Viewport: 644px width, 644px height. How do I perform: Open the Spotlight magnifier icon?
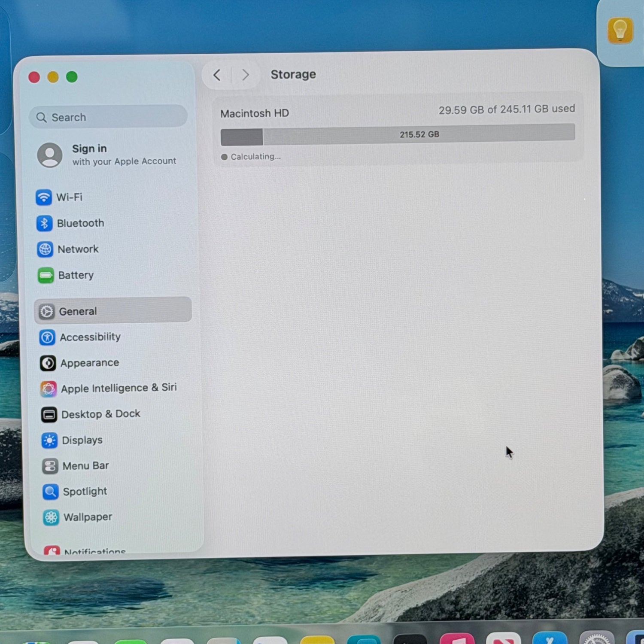point(51,492)
